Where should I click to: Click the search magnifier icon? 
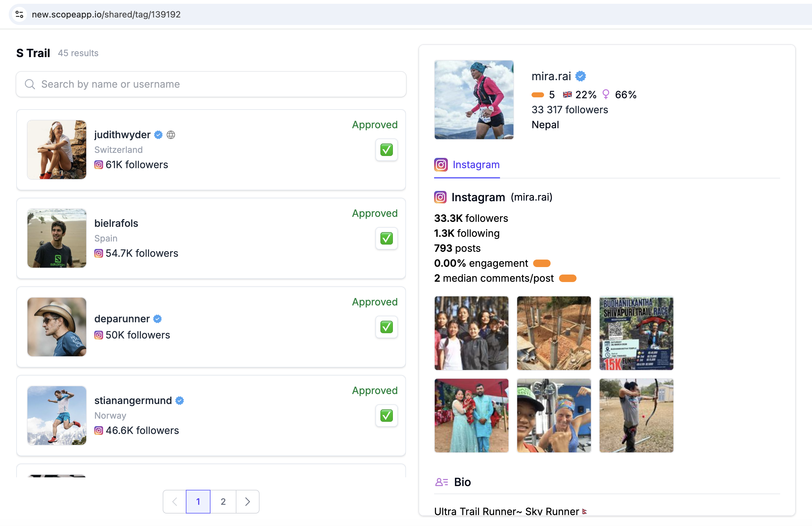coord(30,84)
